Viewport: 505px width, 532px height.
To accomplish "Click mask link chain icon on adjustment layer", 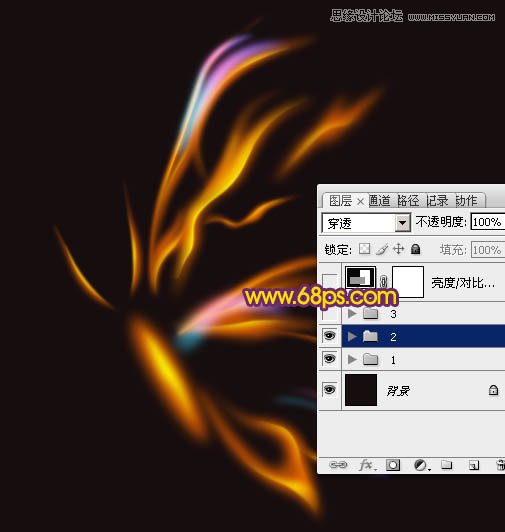I will pyautogui.click(x=384, y=281).
